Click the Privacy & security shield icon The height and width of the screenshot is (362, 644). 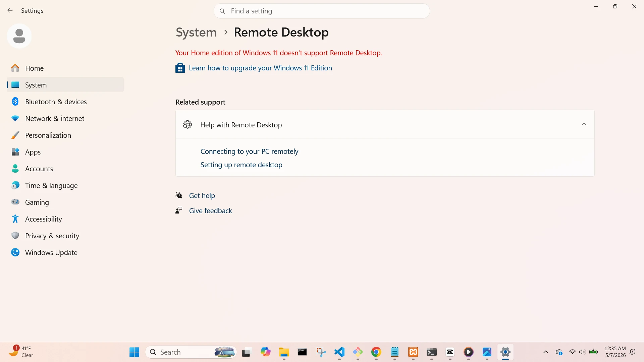[x=15, y=236]
